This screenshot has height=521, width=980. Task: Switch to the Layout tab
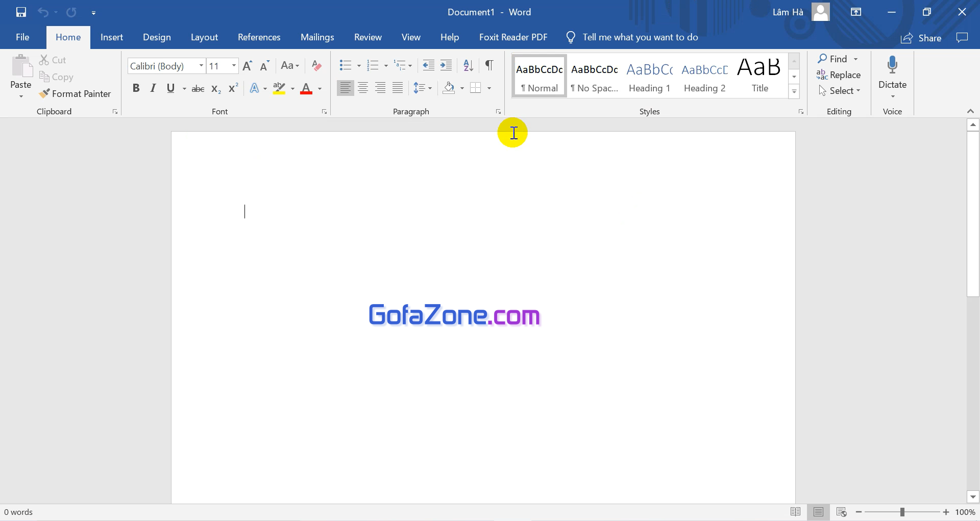coord(204,37)
